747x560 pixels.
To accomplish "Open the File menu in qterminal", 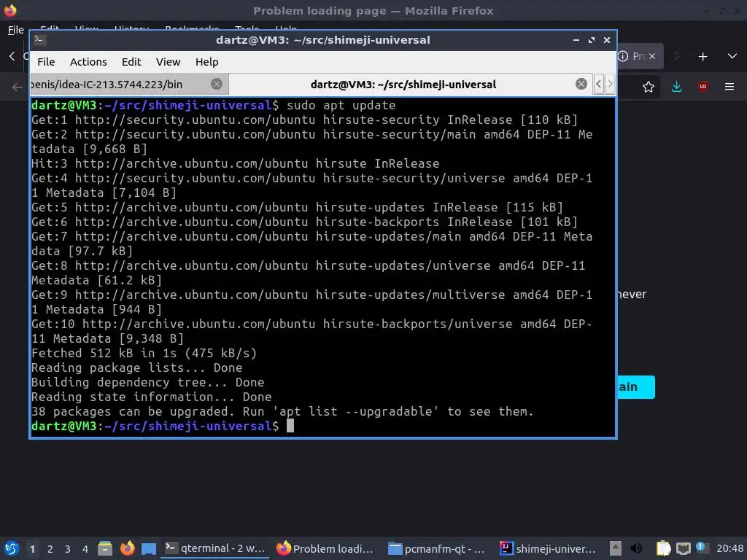I will tap(46, 62).
